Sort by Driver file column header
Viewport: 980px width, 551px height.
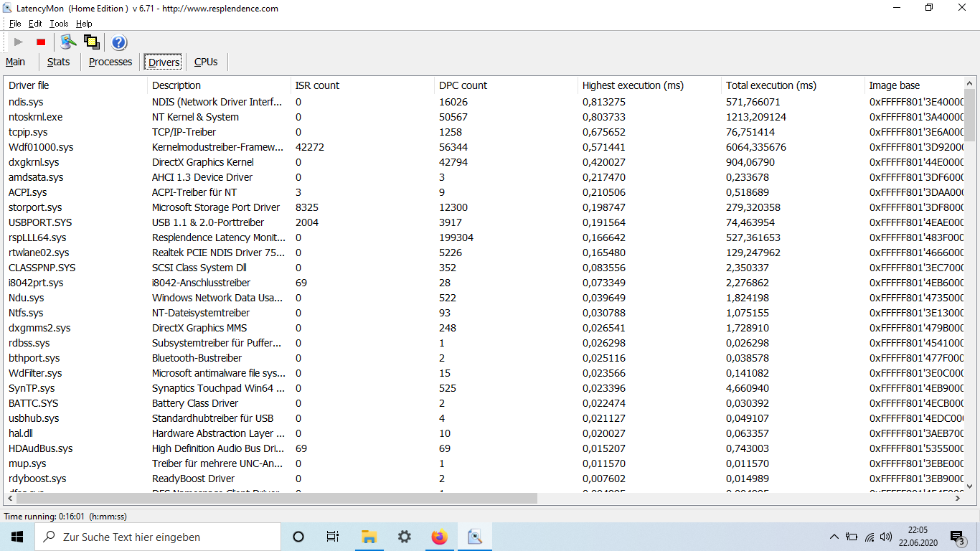coord(75,85)
